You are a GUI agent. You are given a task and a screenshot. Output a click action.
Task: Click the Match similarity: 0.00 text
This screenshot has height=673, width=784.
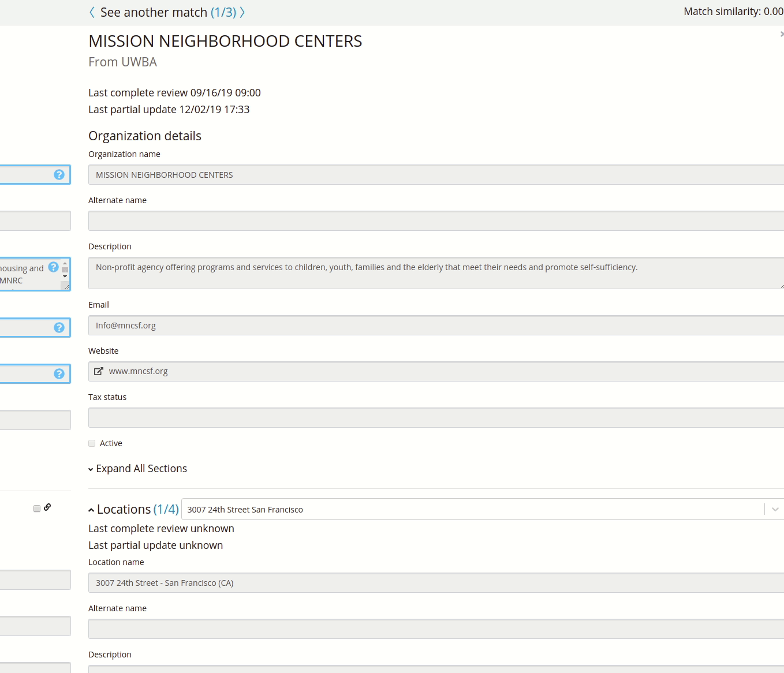coord(733,12)
